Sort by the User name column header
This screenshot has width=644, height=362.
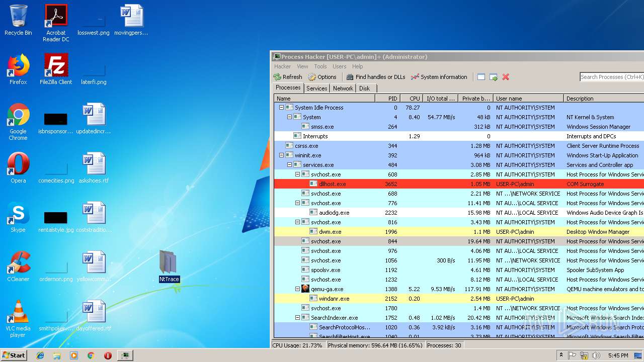coord(528,99)
